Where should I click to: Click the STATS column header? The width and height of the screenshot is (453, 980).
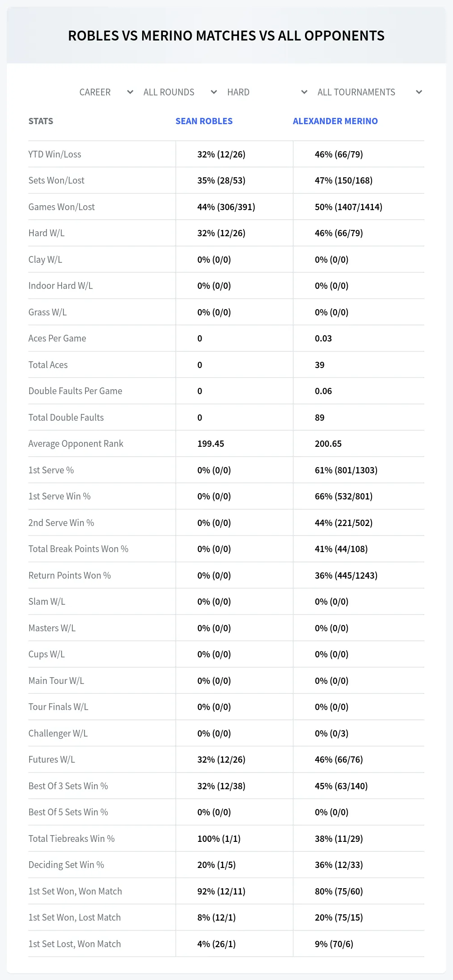click(40, 121)
